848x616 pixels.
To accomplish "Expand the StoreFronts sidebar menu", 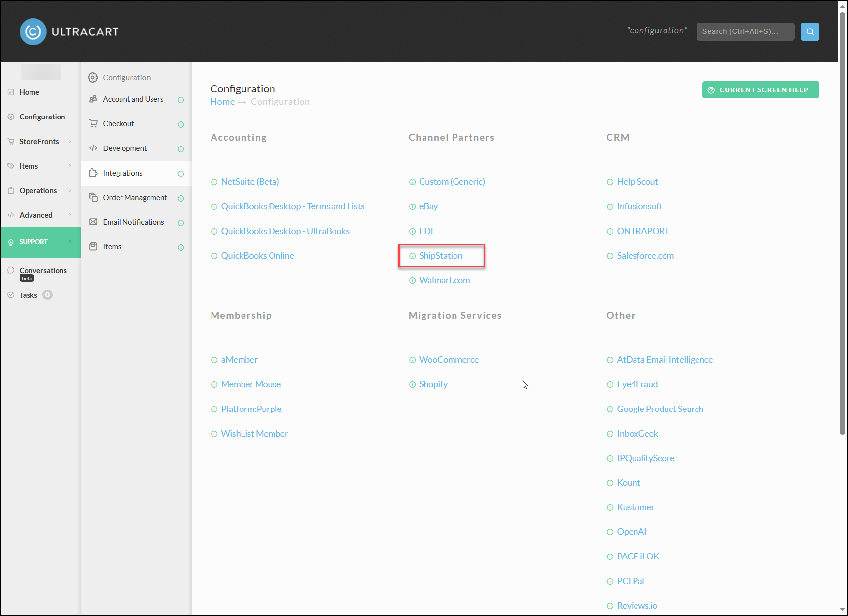I will (70, 141).
